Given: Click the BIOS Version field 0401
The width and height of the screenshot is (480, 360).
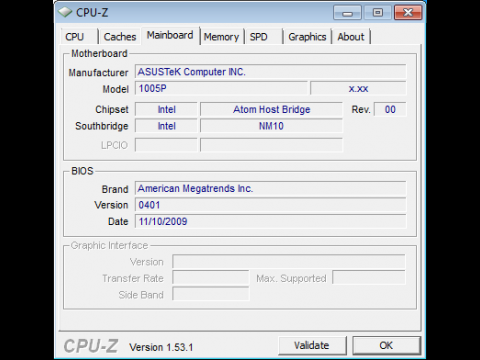Looking at the screenshot, I should pos(270,205).
